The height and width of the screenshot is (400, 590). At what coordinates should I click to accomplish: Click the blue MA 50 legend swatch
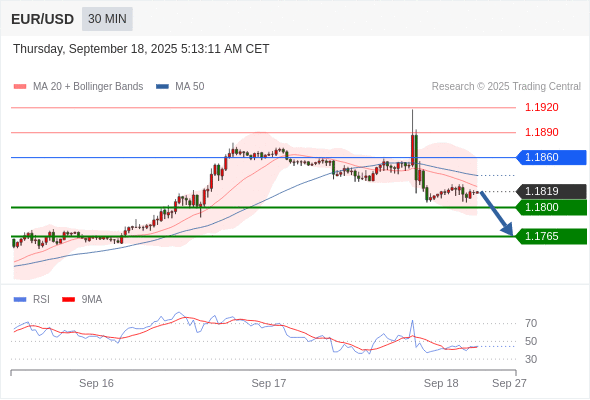coord(162,87)
